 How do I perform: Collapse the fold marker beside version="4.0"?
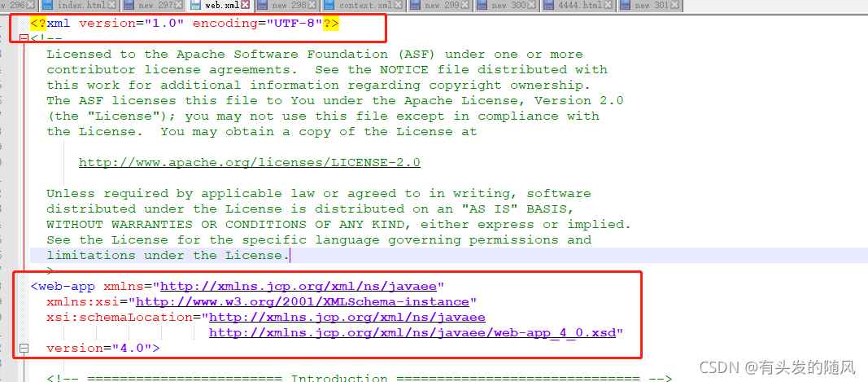[24, 348]
